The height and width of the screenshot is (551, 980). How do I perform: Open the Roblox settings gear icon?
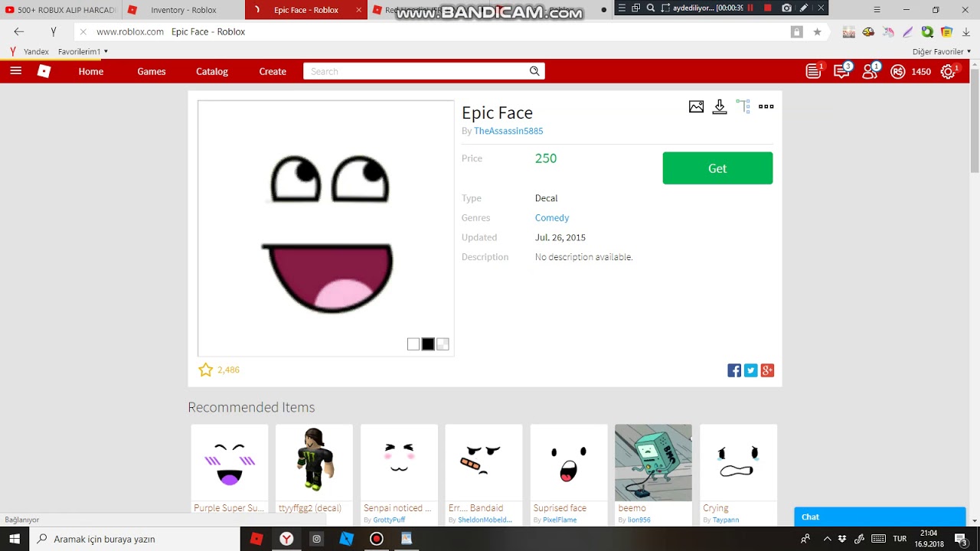948,71
